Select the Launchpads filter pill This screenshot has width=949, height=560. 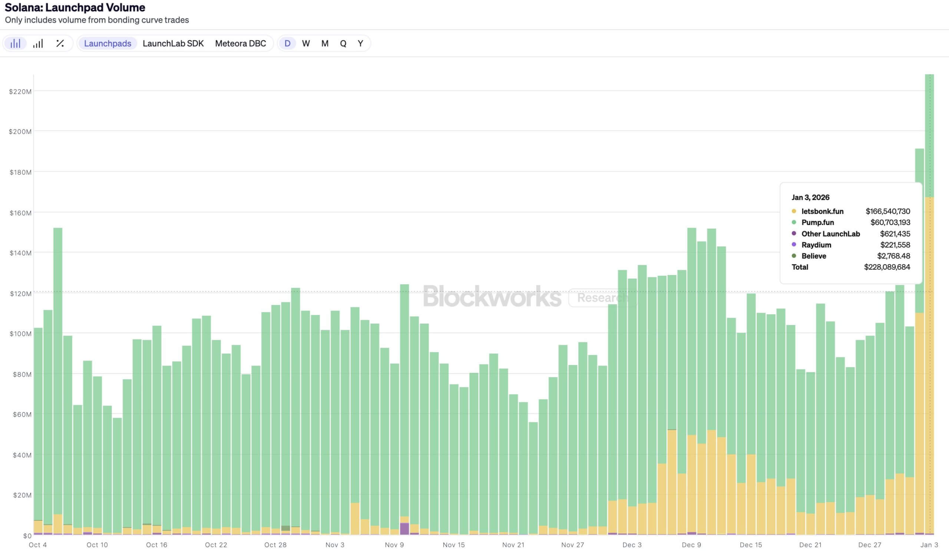(x=107, y=43)
